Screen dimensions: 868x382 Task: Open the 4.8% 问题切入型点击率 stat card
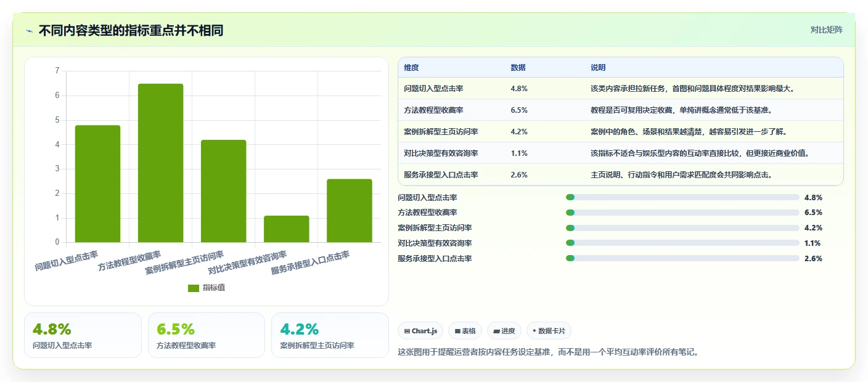83,335
